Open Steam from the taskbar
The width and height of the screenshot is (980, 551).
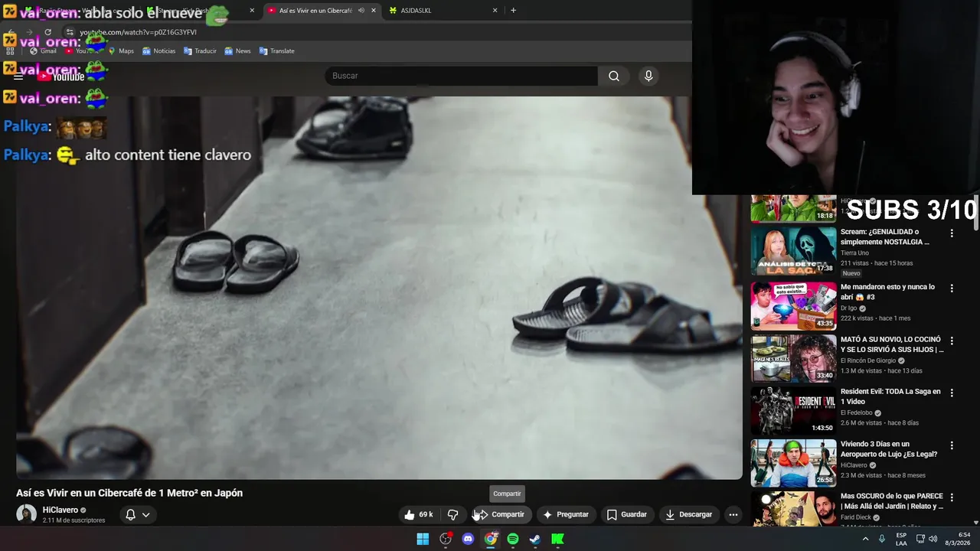535,539
